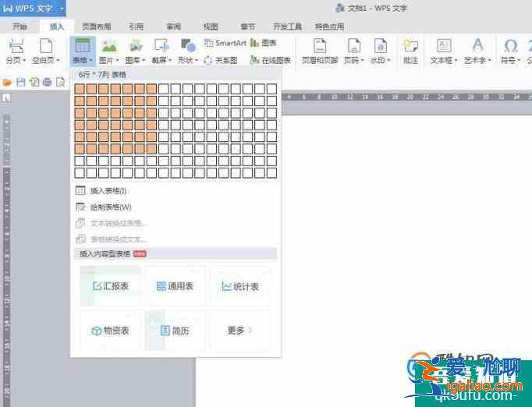Open the 形状 shapes icon
Image resolution: width=532 pixels, height=407 pixels.
(188, 45)
